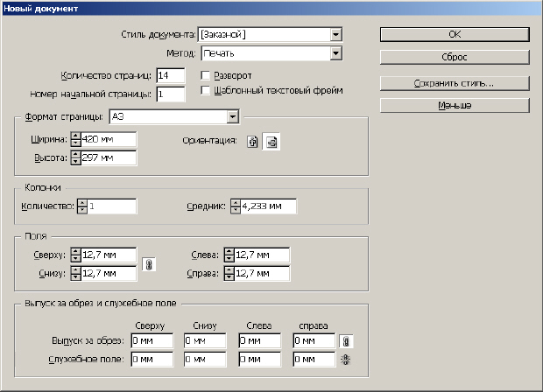Click the Справа margin spinner

(229, 274)
